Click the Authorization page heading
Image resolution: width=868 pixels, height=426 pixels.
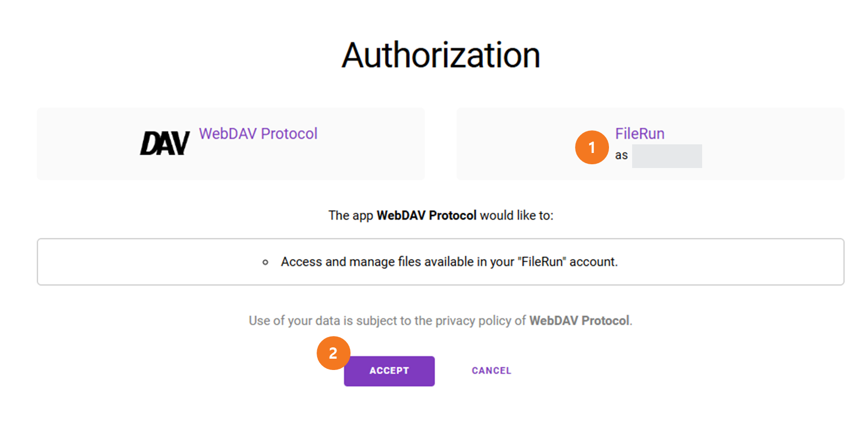click(440, 55)
